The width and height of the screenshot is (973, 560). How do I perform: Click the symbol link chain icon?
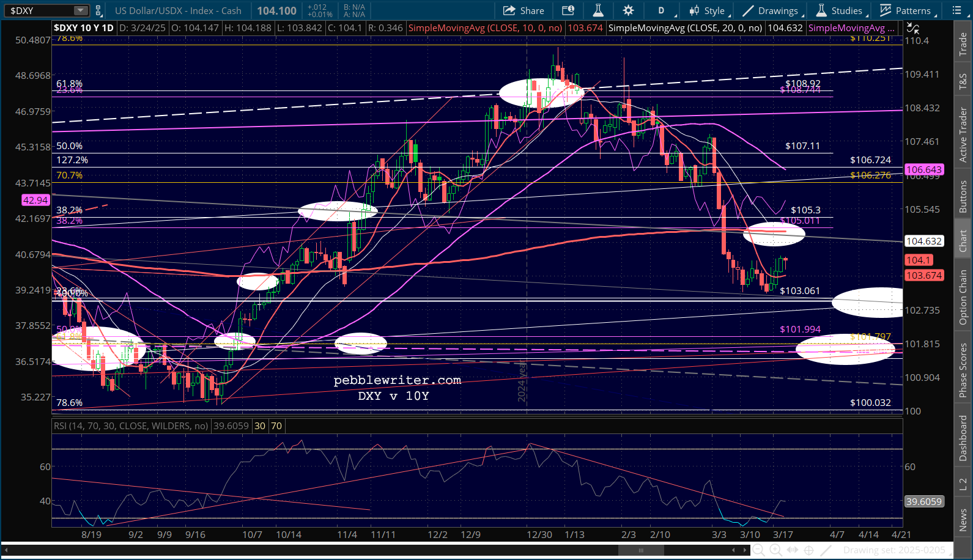[x=98, y=10]
